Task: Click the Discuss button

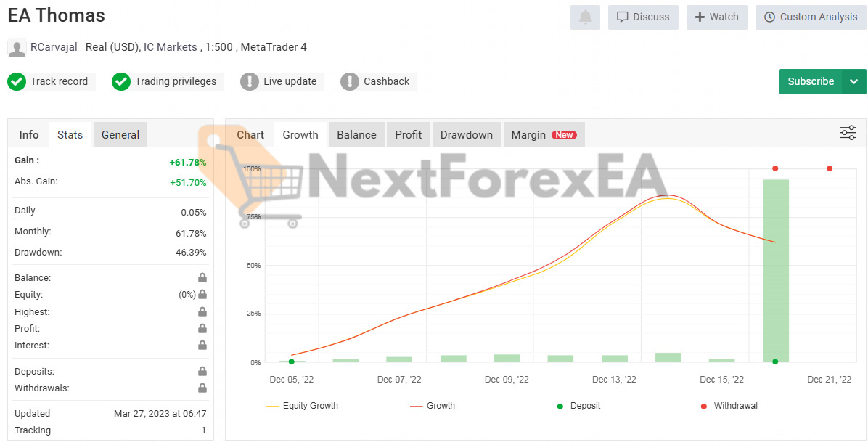Action: coord(643,17)
